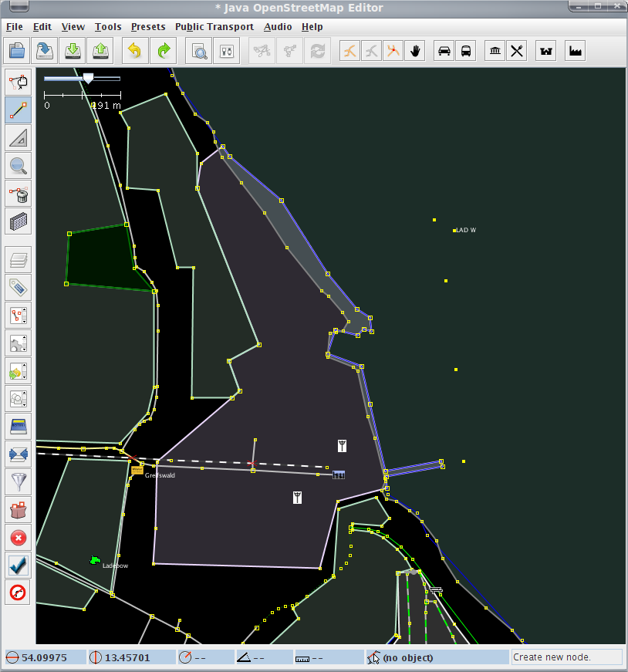
Task: Toggle the Filter funnel panel
Action: point(19,481)
